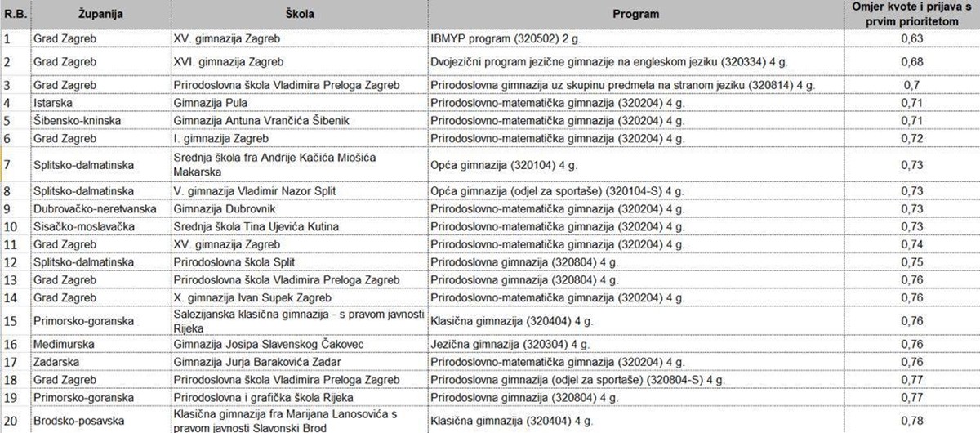Image resolution: width=980 pixels, height=433 pixels.
Task: Click the 'Program' column header
Action: [x=635, y=15]
